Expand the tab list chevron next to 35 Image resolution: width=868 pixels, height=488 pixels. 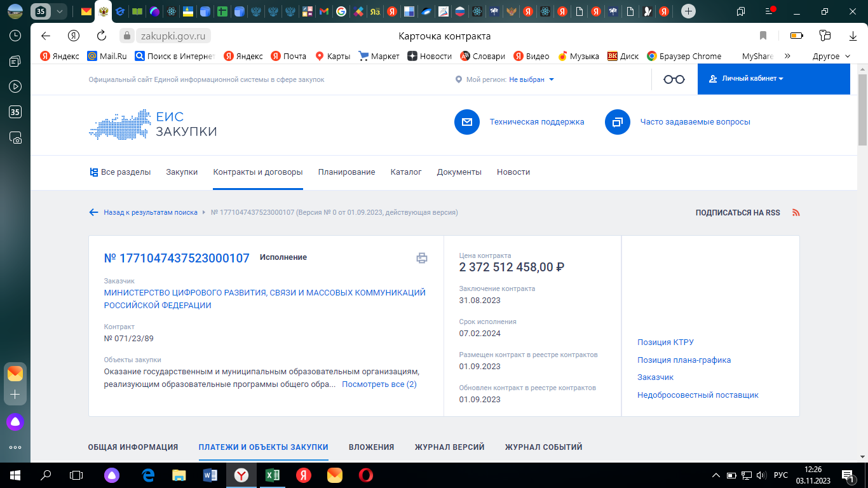coord(60,11)
